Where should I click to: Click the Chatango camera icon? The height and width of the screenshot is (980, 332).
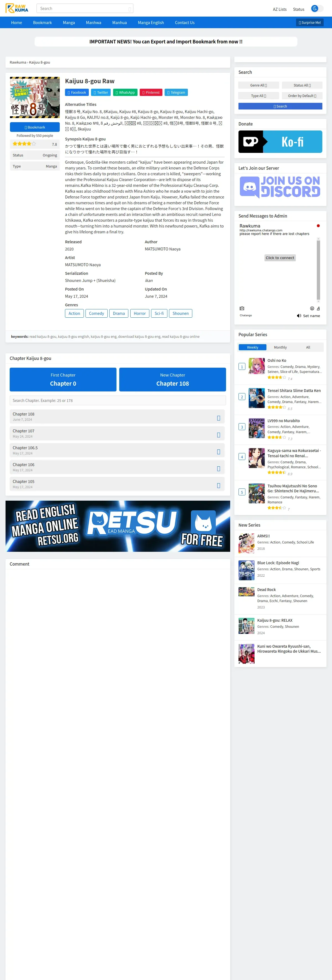(x=242, y=309)
